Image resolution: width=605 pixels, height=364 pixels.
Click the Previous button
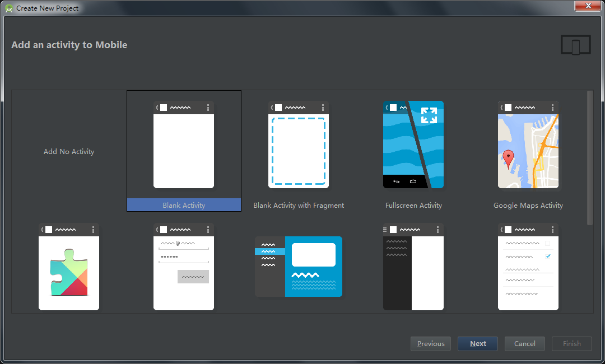[431, 344]
